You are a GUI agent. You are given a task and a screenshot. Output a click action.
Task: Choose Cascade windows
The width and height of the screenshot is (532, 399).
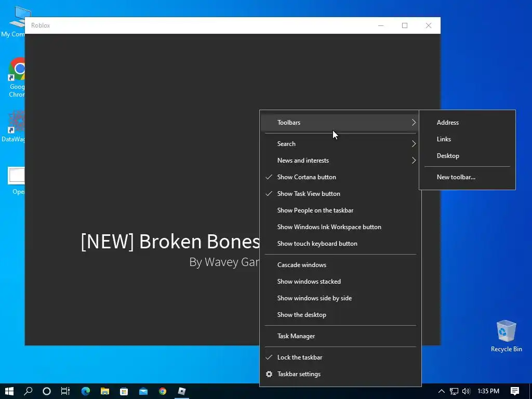340,265
